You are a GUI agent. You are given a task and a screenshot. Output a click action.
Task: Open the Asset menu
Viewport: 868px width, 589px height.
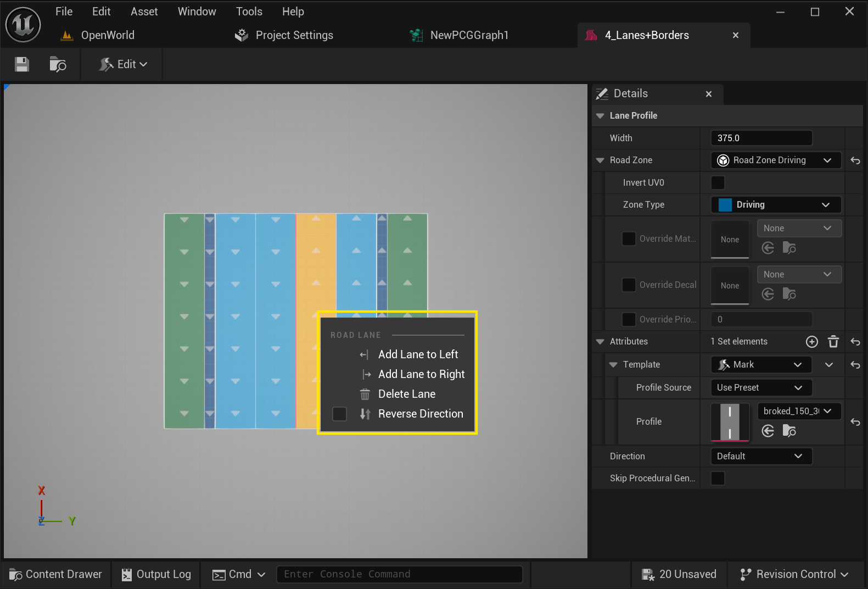pyautogui.click(x=144, y=12)
